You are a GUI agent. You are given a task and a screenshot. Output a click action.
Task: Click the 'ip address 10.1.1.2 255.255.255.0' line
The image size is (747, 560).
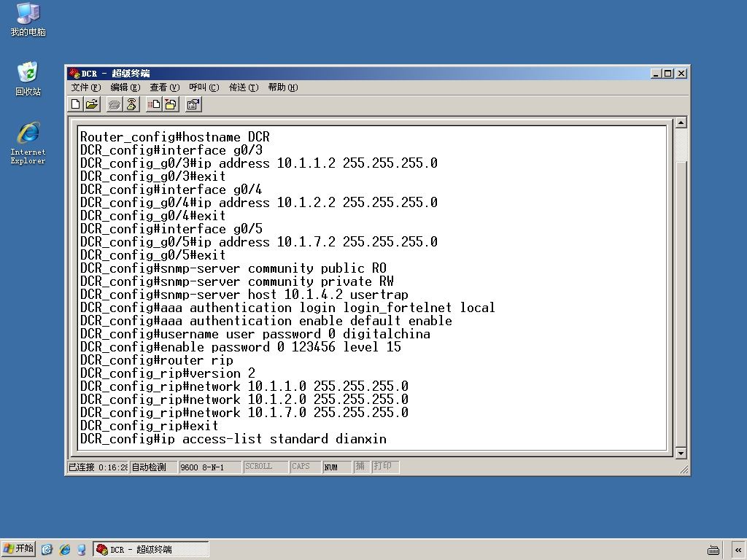pyautogui.click(x=259, y=163)
